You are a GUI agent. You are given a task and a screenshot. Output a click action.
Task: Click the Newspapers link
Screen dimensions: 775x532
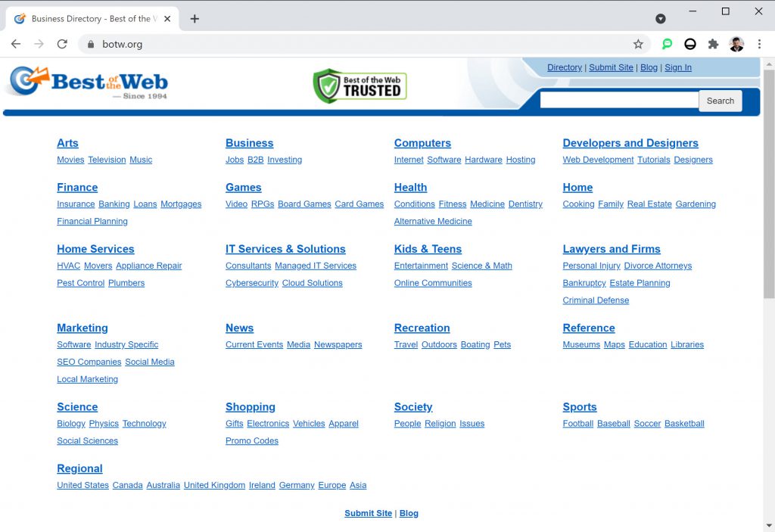338,344
